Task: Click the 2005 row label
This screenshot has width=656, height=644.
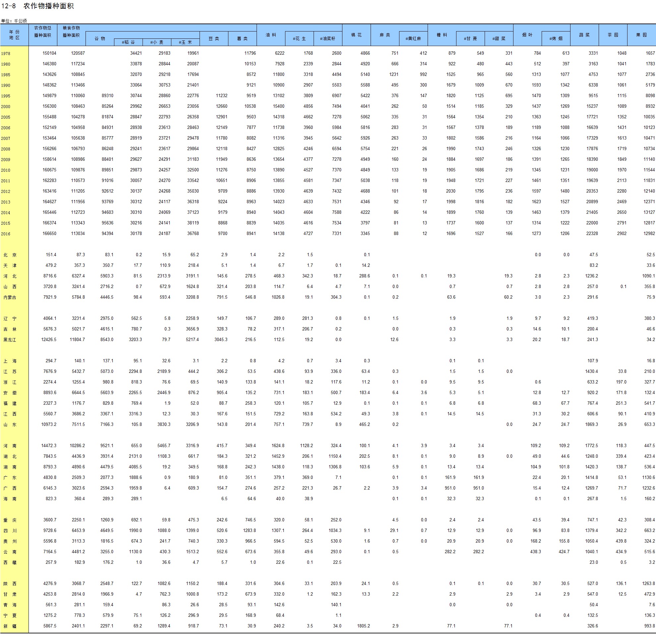Action: (x=5, y=117)
